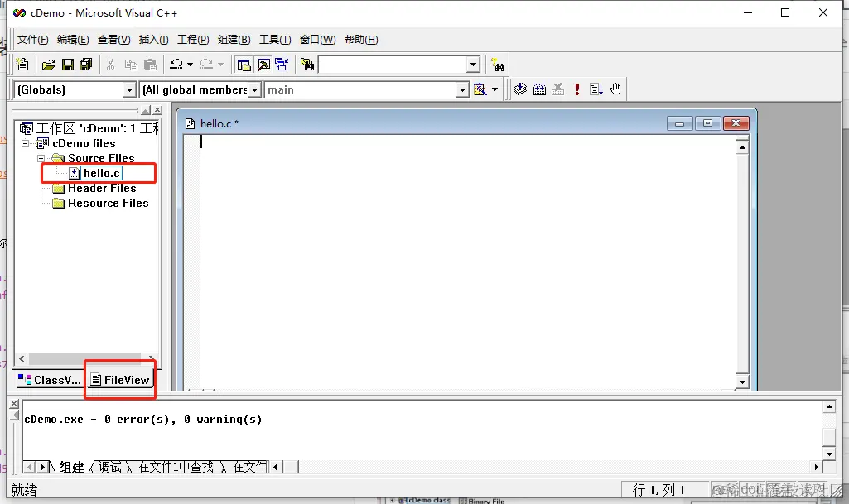Open the Redo history dropdown arrow

click(220, 65)
